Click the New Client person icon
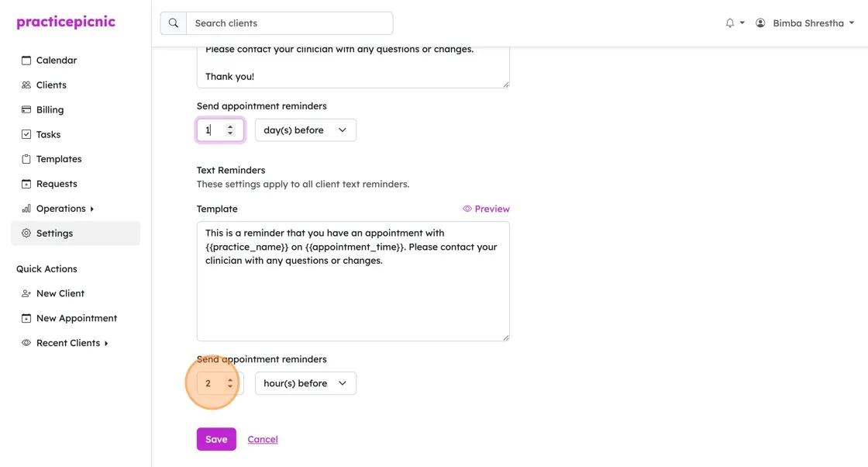This screenshot has height=467, width=868. [26, 293]
